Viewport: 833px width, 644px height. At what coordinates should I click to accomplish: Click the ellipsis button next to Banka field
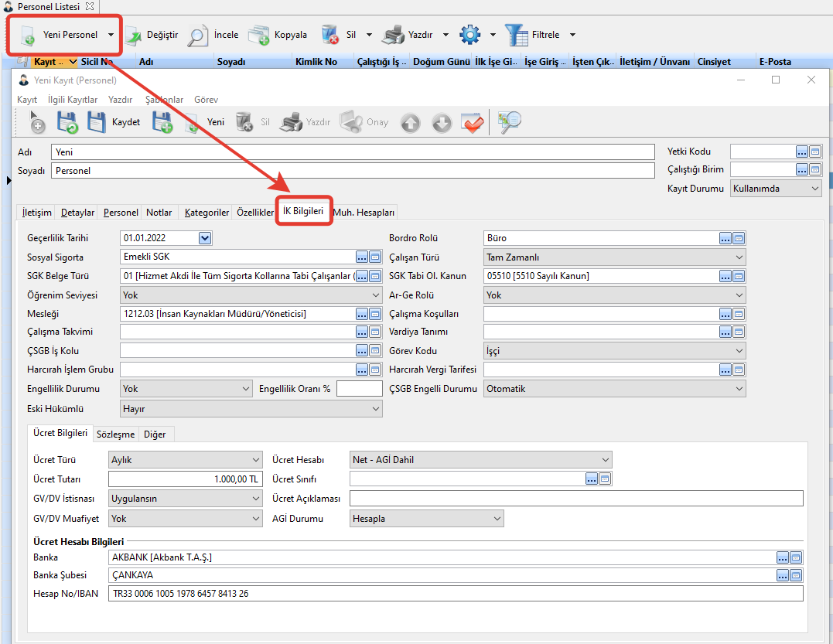(x=783, y=557)
